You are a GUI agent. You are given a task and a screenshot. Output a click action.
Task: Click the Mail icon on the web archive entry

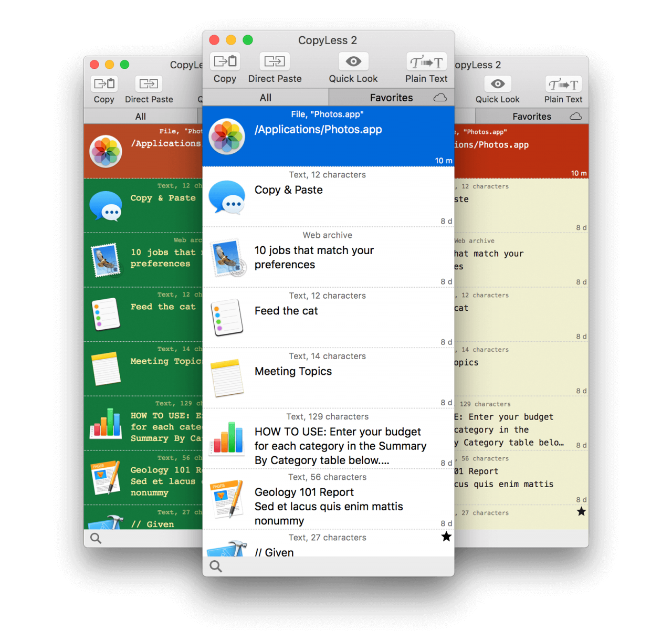pos(227,258)
